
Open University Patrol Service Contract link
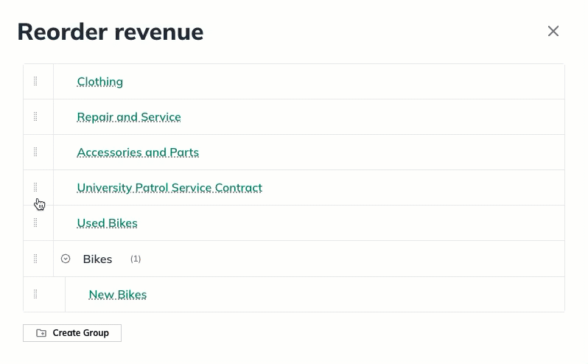pos(169,188)
